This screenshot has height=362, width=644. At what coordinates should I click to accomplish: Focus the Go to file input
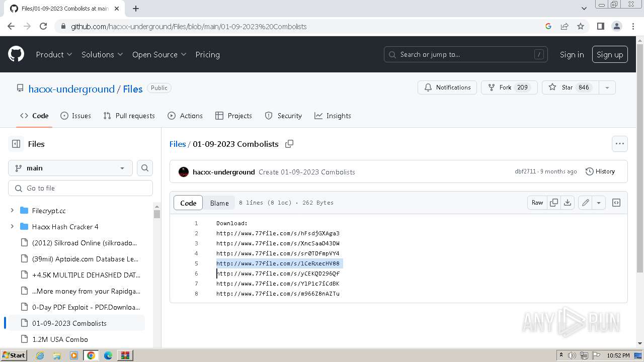click(x=80, y=188)
